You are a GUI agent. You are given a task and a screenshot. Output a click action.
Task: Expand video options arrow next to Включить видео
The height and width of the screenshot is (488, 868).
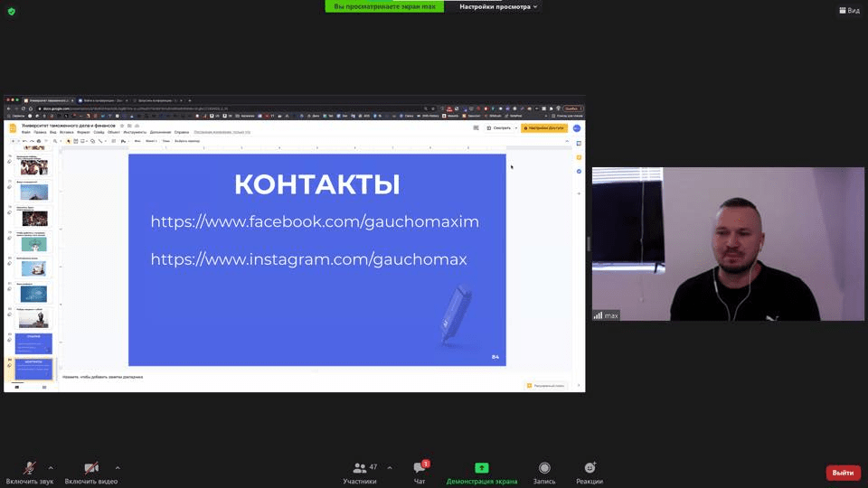pyautogui.click(x=118, y=468)
